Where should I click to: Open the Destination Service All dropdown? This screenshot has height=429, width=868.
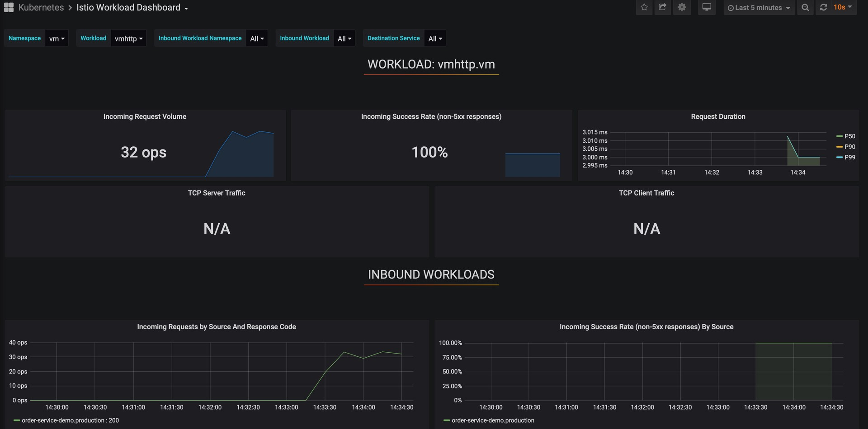[435, 38]
